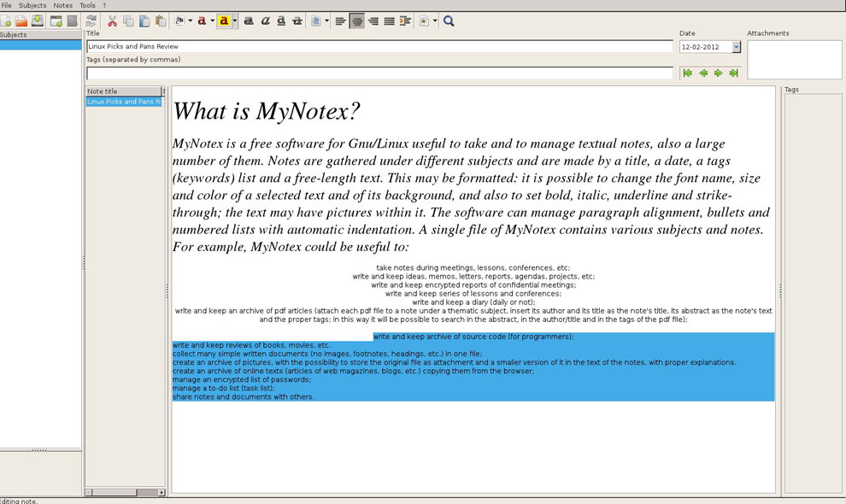
Task: Click the line 'write and keep archive of source code'
Action: tap(473, 337)
